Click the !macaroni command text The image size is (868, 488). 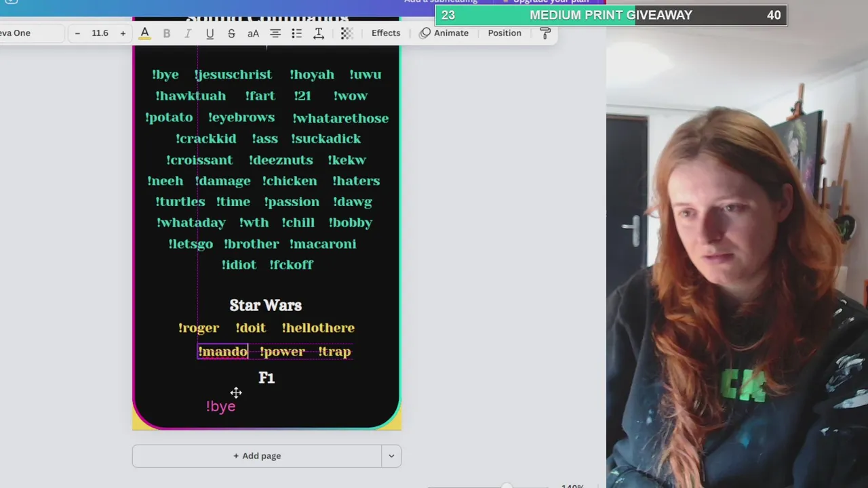tap(323, 244)
